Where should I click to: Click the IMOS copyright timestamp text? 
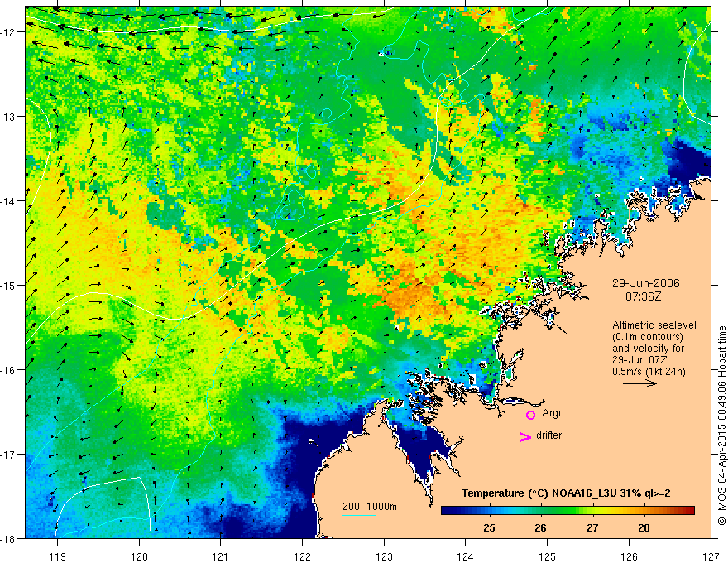tap(721, 426)
